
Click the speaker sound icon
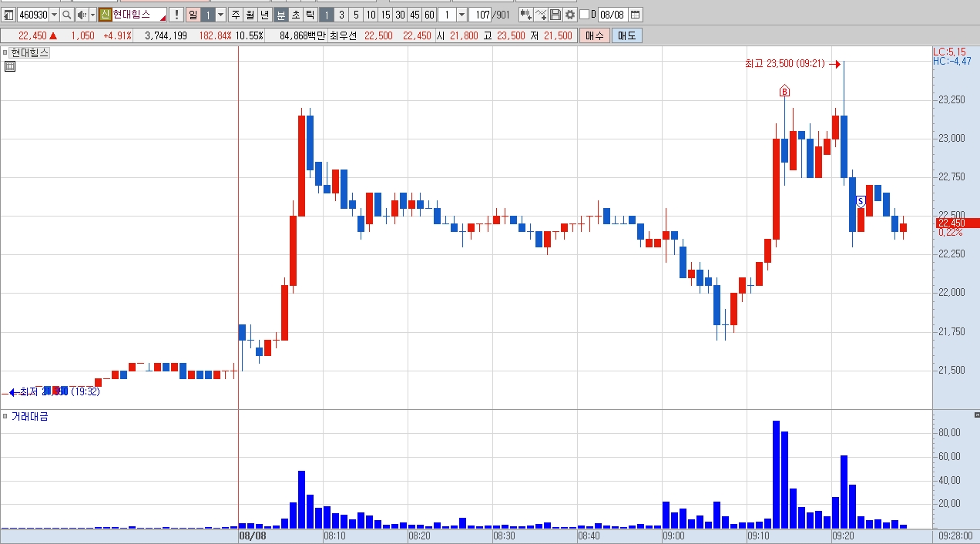pyautogui.click(x=82, y=15)
